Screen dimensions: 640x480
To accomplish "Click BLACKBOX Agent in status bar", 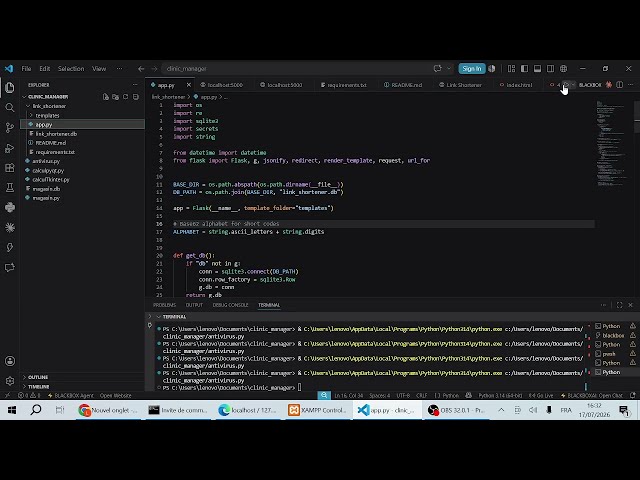I will coord(70,396).
